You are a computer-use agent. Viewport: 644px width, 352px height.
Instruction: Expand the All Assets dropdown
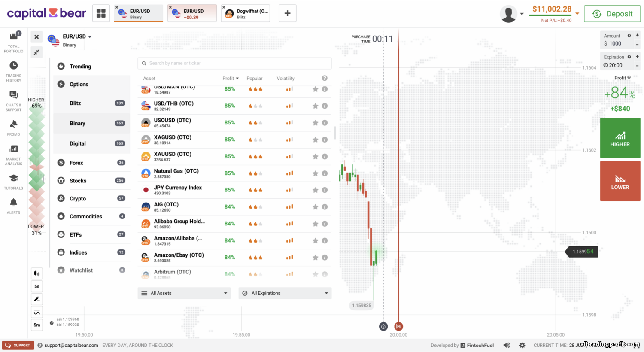click(184, 293)
